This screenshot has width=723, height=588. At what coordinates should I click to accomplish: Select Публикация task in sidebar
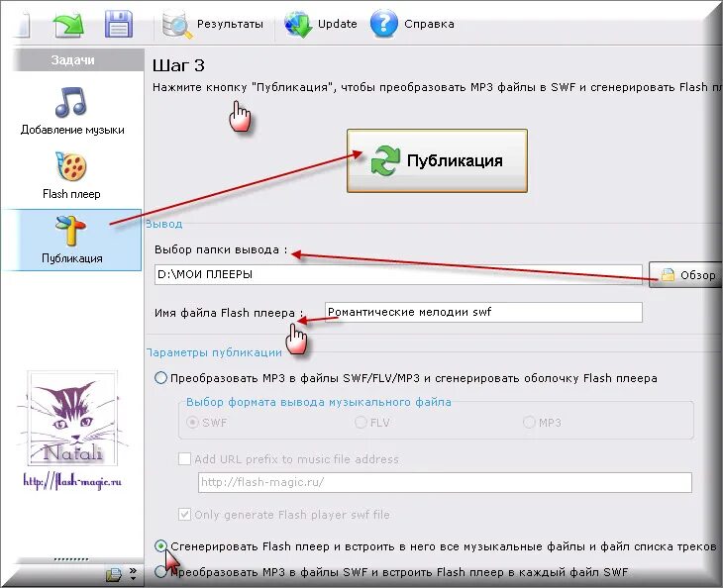pos(71,240)
